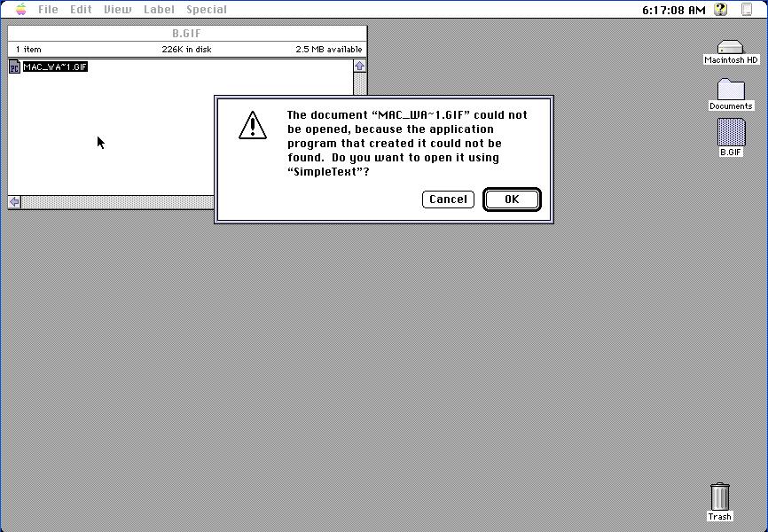Image resolution: width=768 pixels, height=532 pixels.
Task: Click the scroll left arrow in B.GIF window
Action: [15, 202]
